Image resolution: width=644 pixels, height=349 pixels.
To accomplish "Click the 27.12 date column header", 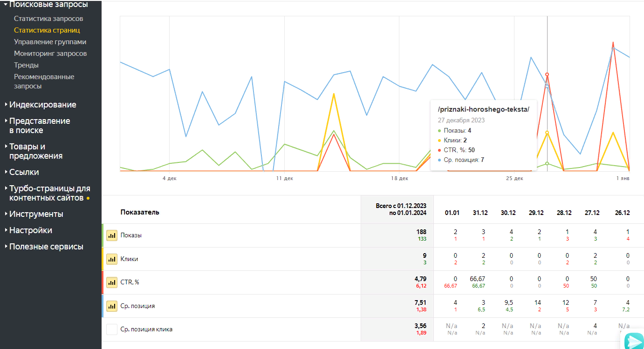I will pyautogui.click(x=592, y=213).
